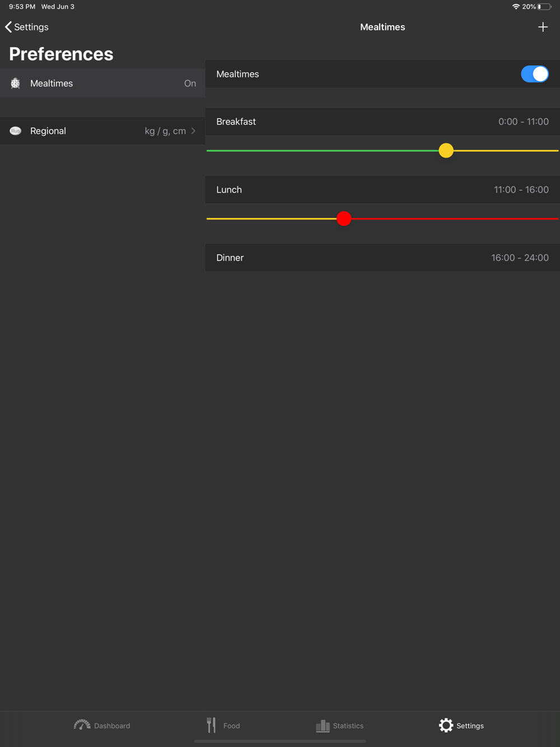This screenshot has width=560, height=747.
Task: Select the Settings tab label
Action: point(470,726)
